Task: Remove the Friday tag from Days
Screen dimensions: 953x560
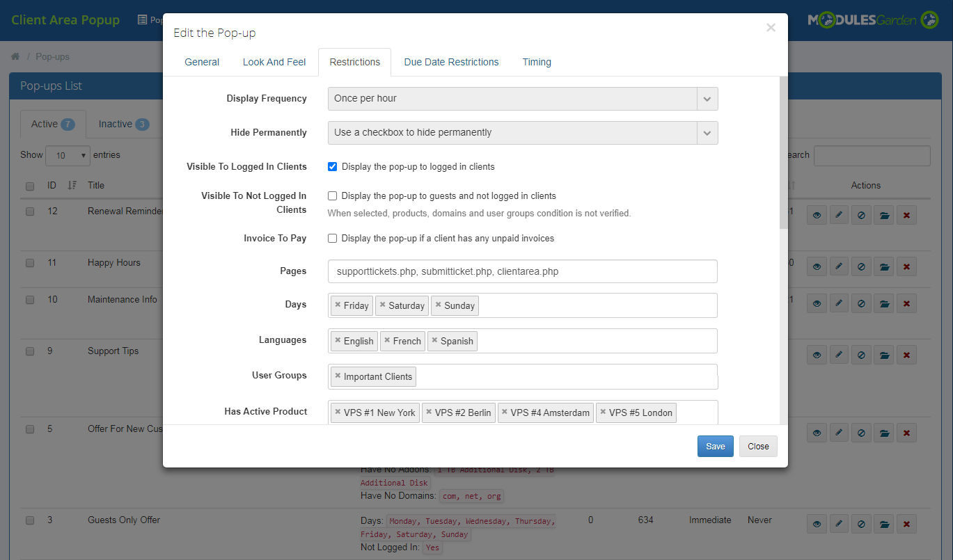Action: [x=340, y=305]
